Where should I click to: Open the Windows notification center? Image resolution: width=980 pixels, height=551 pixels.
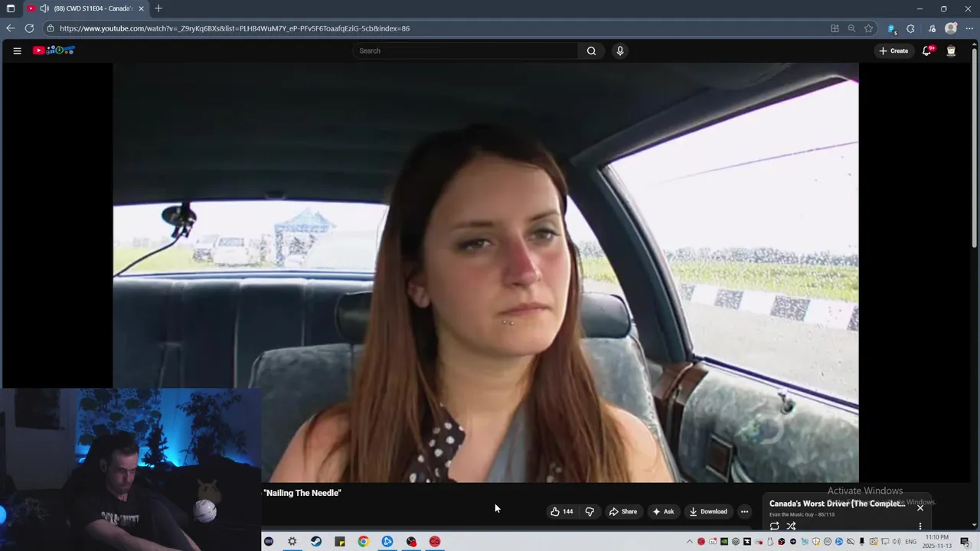coord(965,541)
